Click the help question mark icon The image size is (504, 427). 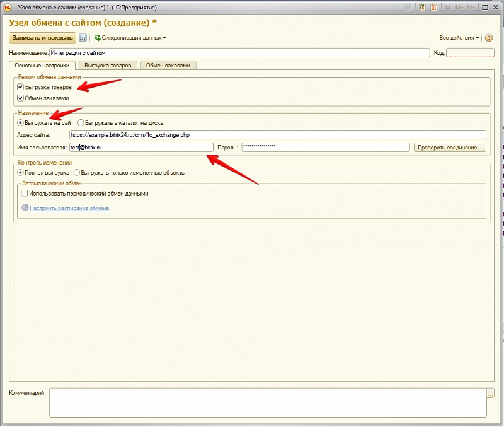[489, 38]
